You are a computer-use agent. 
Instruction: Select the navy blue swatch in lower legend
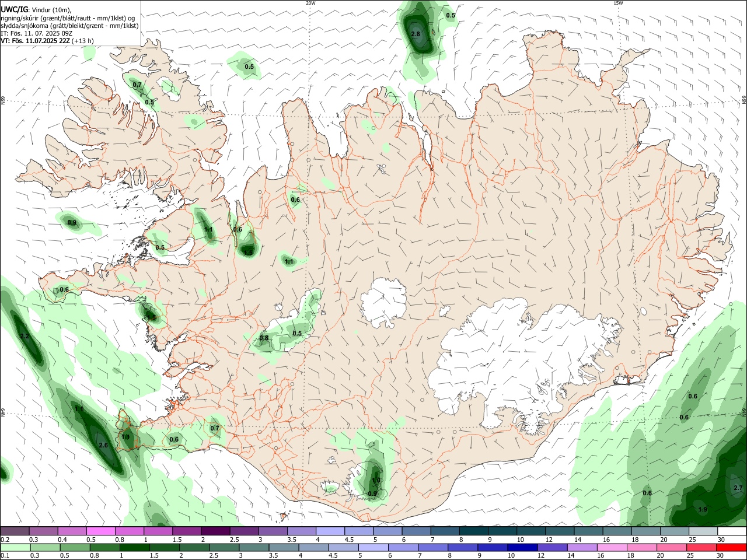click(521, 548)
